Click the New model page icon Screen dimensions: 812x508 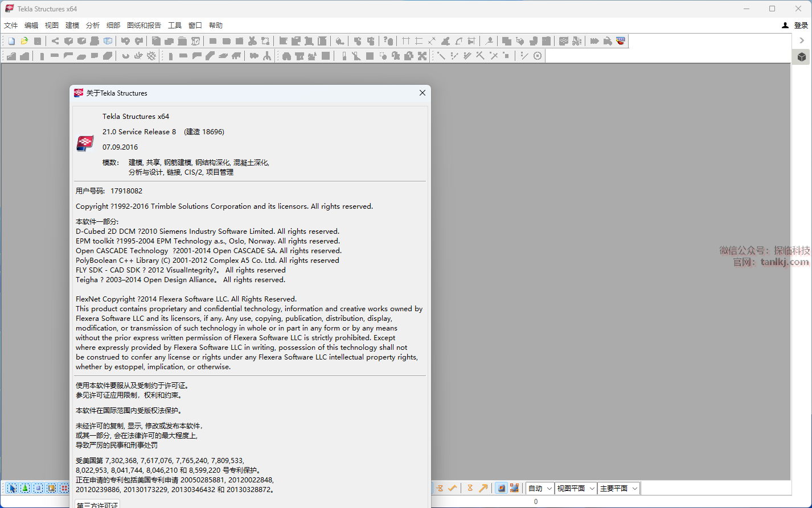pos(11,41)
